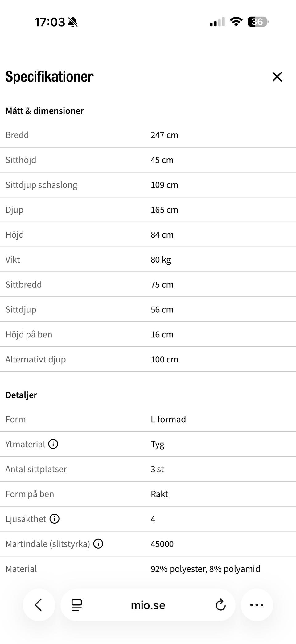Close the Specifikationer panel with X
The width and height of the screenshot is (296, 644).
coord(277,77)
